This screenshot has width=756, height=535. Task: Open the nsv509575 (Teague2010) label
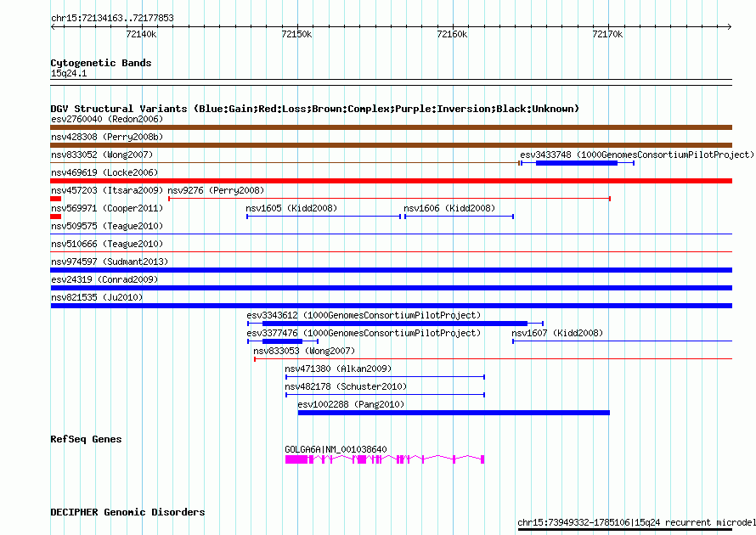tap(107, 226)
